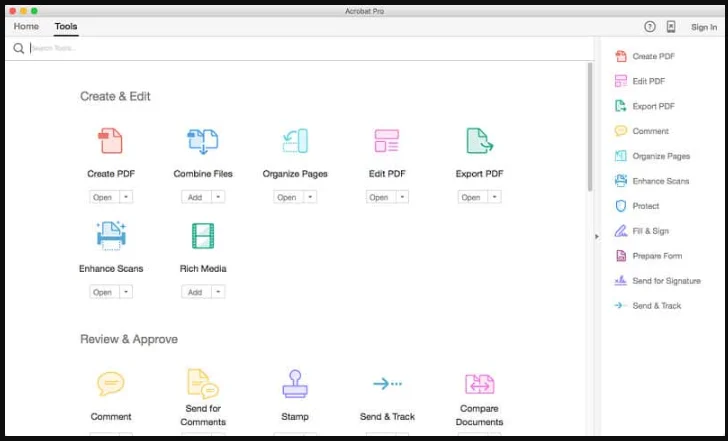This screenshot has width=728, height=441.
Task: Open the Protect shield tool in sidebar
Action: (637, 206)
